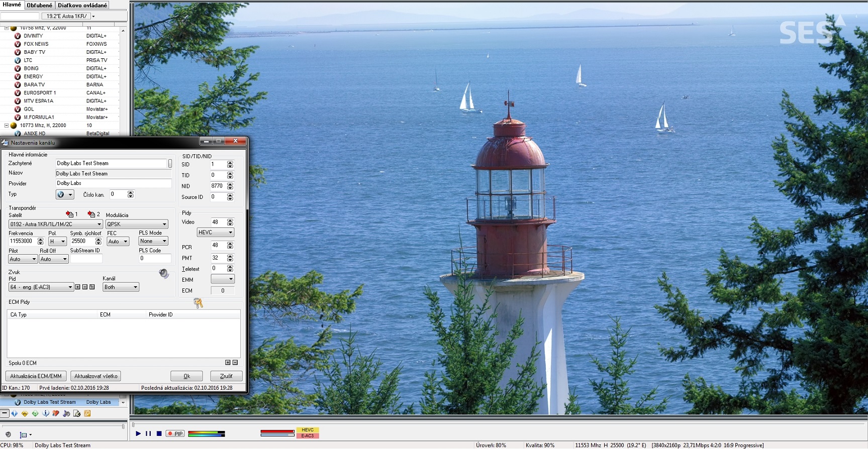Click the NID 8770 stepper arrows
The width and height of the screenshot is (868, 449).
pos(230,186)
